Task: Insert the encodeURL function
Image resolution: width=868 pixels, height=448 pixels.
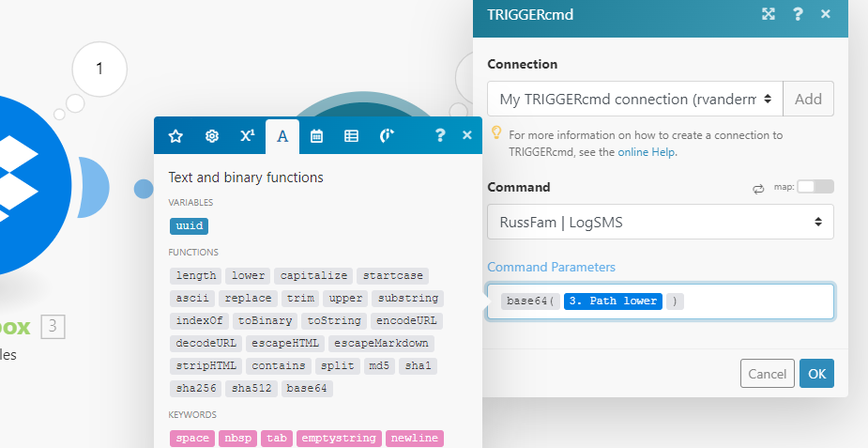Action: (406, 320)
